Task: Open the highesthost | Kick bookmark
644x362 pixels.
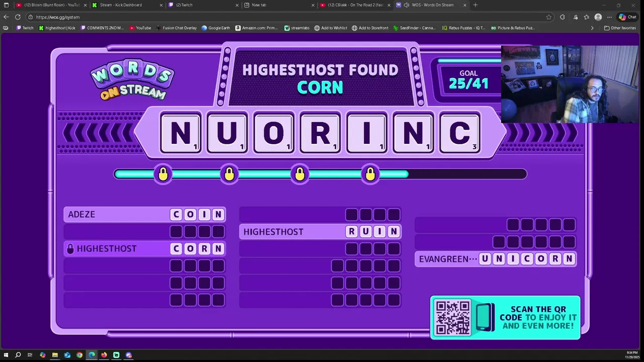Action: 57,28
